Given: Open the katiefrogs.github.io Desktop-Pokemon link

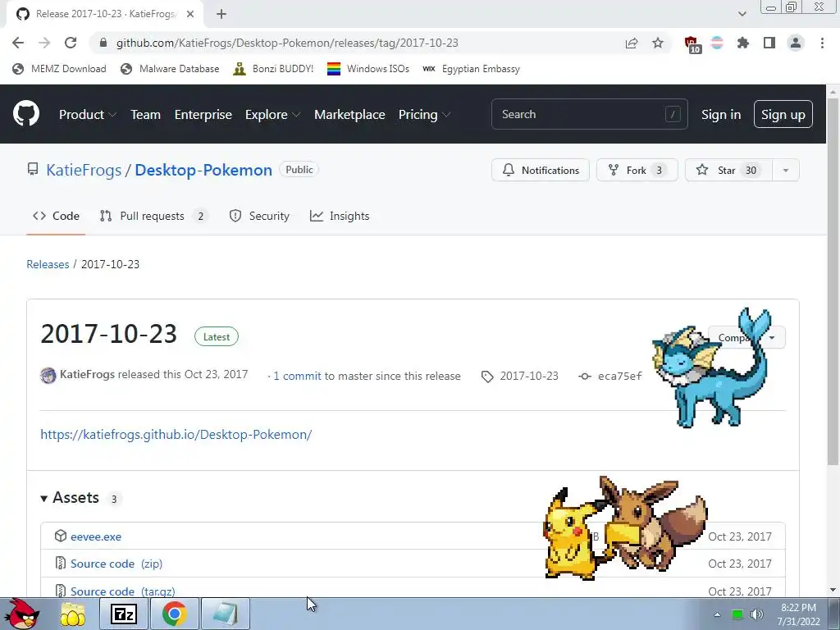Looking at the screenshot, I should 176,435.
